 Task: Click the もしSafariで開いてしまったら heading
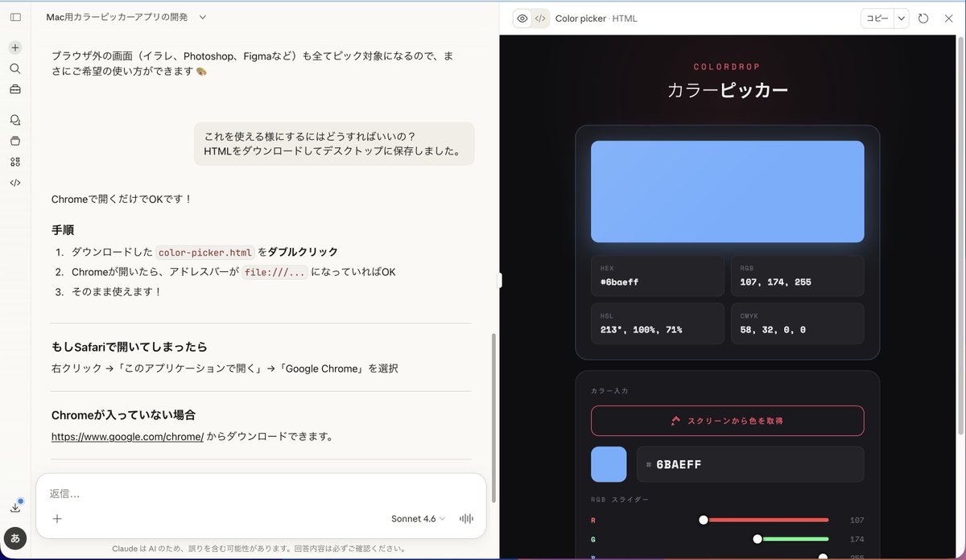tap(130, 347)
